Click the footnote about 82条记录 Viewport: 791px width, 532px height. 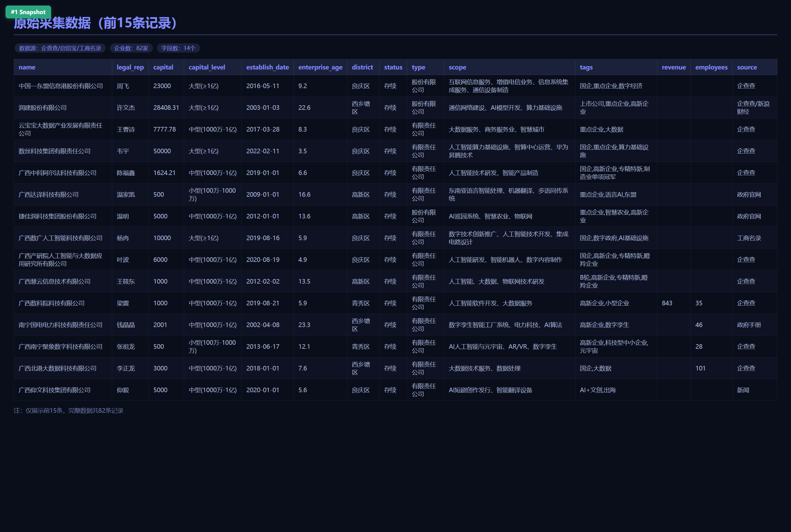[x=69, y=411]
